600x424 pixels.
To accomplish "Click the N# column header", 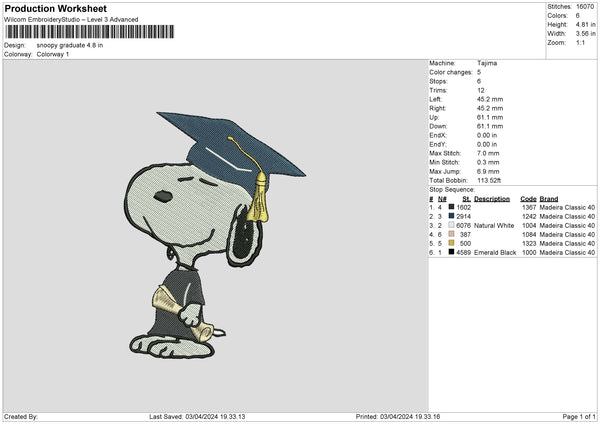I will click(442, 199).
